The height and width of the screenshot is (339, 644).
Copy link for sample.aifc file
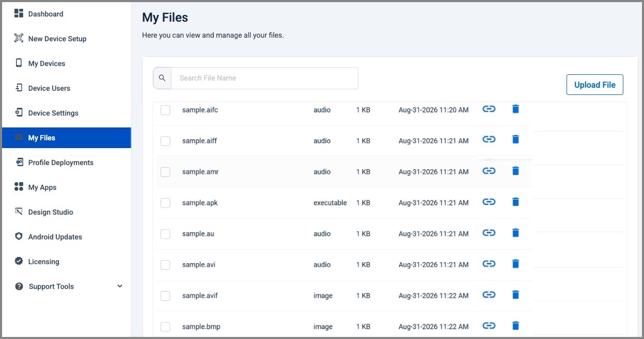point(489,109)
